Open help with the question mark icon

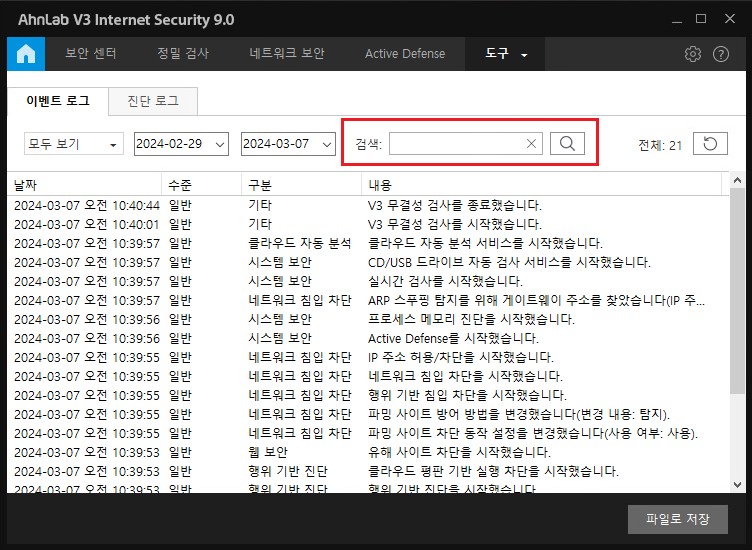[x=721, y=54]
